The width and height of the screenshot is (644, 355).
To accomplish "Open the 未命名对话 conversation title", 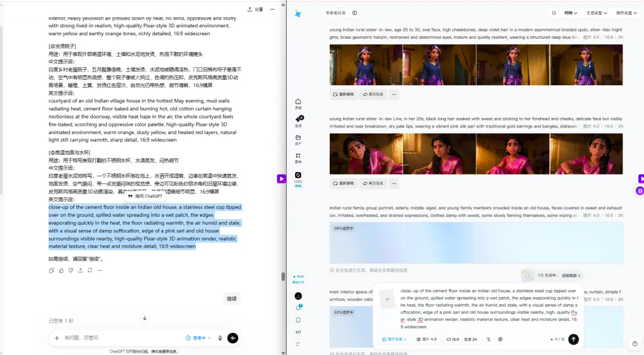I will click(x=336, y=13).
